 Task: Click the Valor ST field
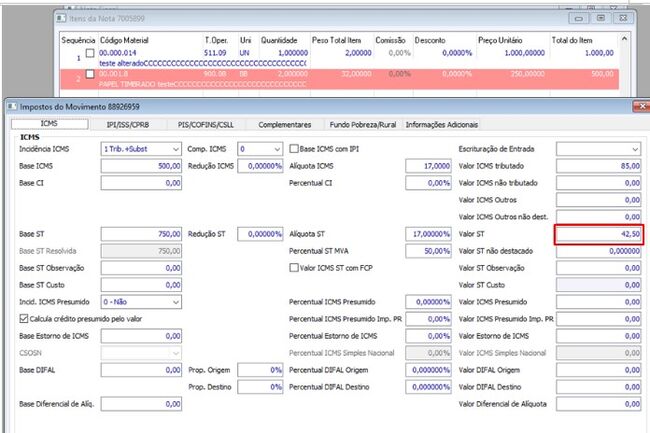pos(599,234)
